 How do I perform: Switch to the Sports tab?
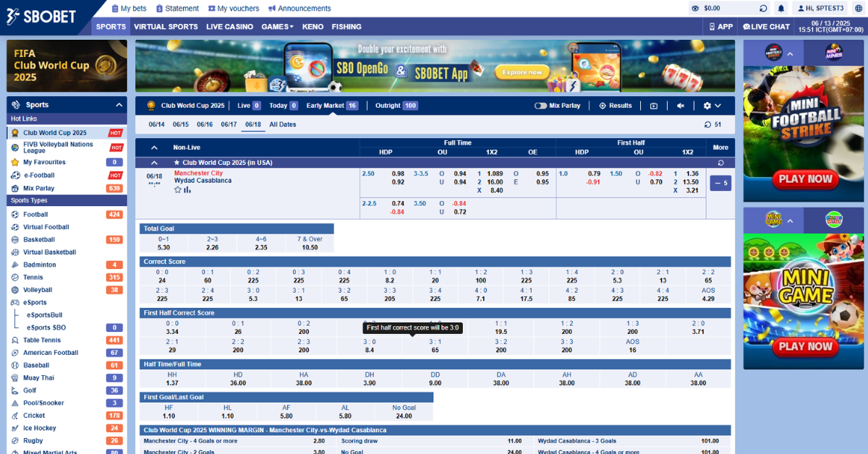click(111, 27)
